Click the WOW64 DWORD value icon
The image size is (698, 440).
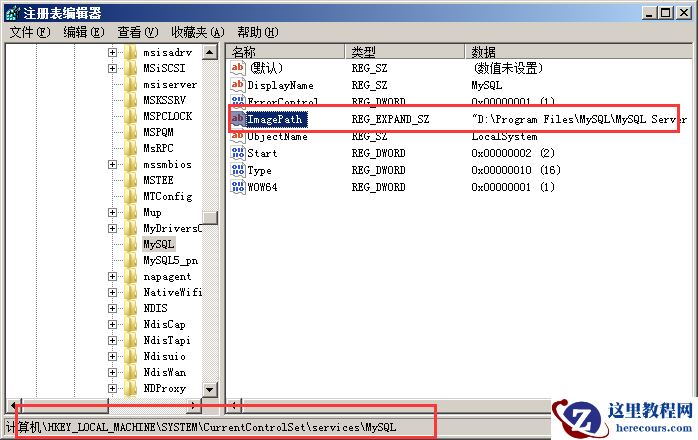[x=238, y=187]
